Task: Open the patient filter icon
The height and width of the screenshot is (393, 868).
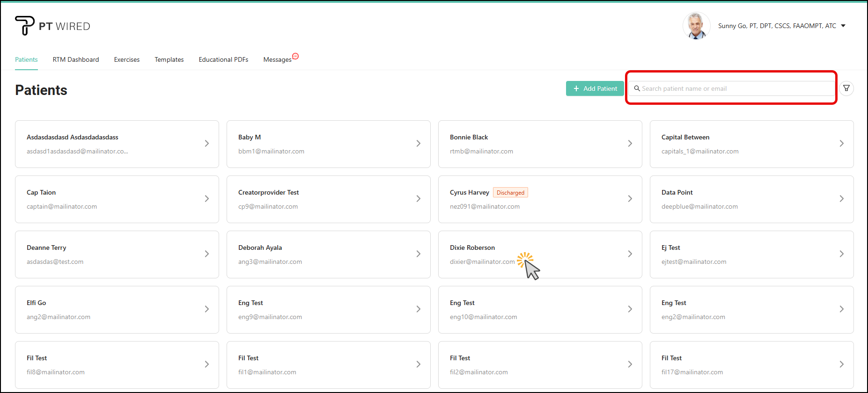Action: 846,88
